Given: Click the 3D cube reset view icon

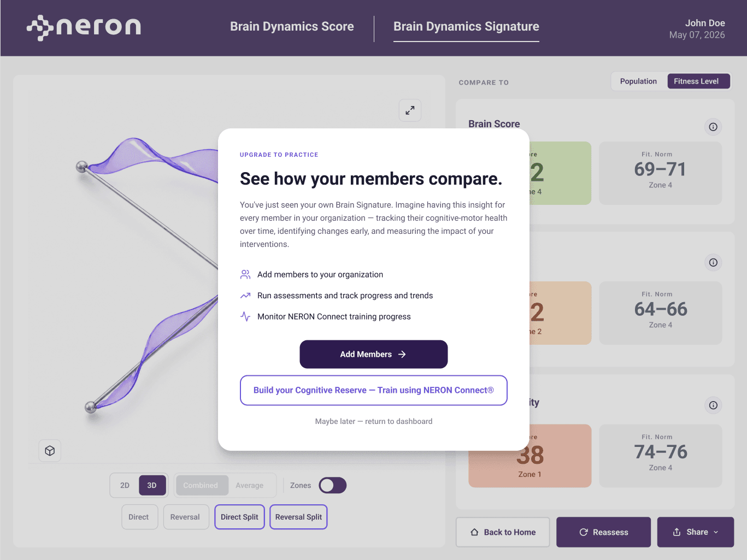Looking at the screenshot, I should 50,451.
